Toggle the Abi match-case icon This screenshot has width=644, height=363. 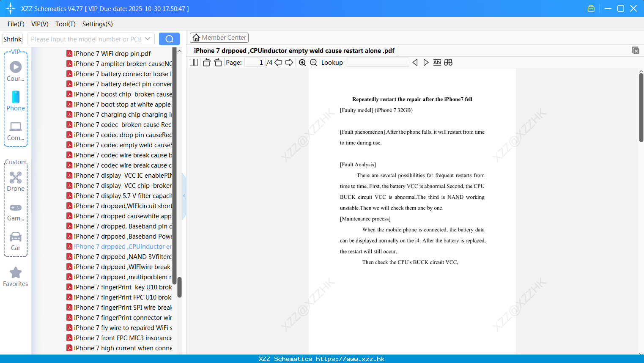pos(437,63)
